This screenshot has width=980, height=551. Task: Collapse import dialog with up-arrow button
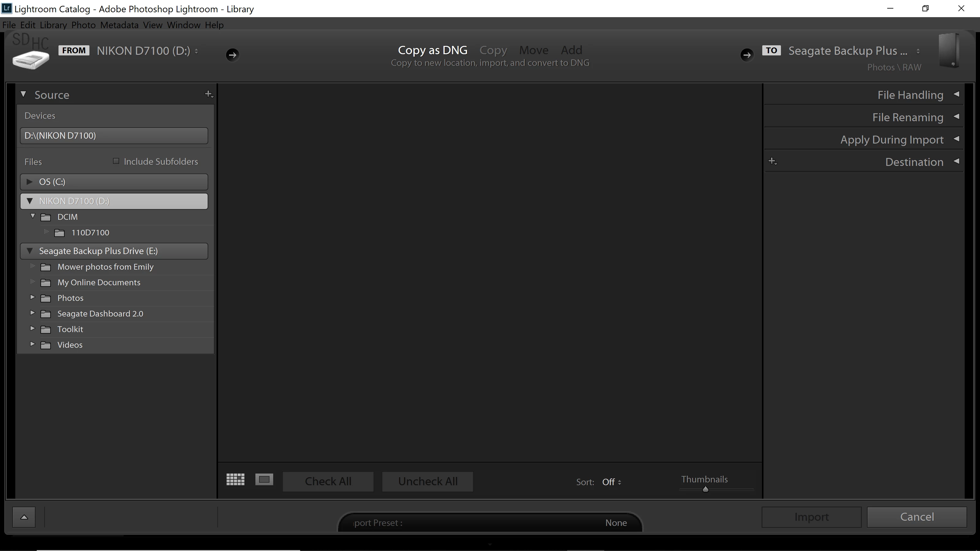[x=24, y=517]
